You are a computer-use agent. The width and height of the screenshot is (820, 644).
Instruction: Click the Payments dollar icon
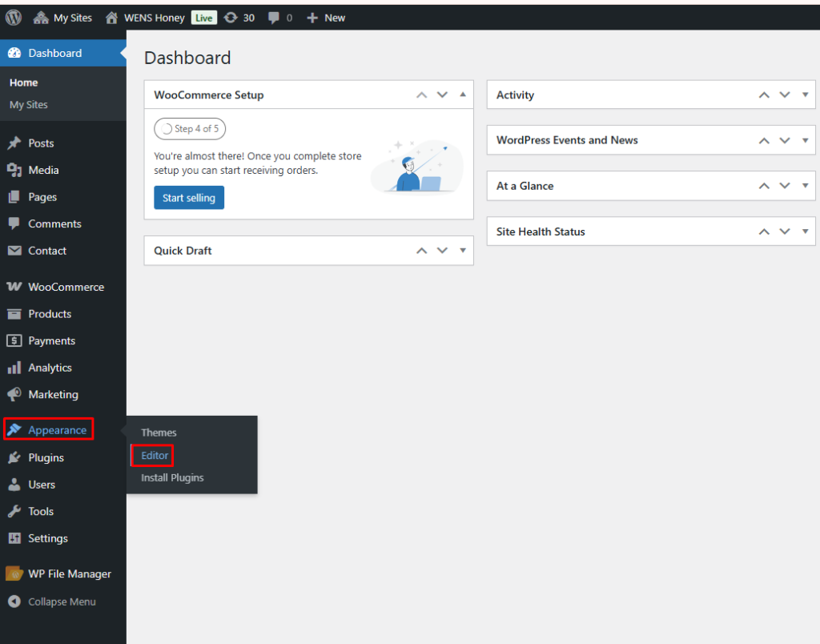(14, 340)
